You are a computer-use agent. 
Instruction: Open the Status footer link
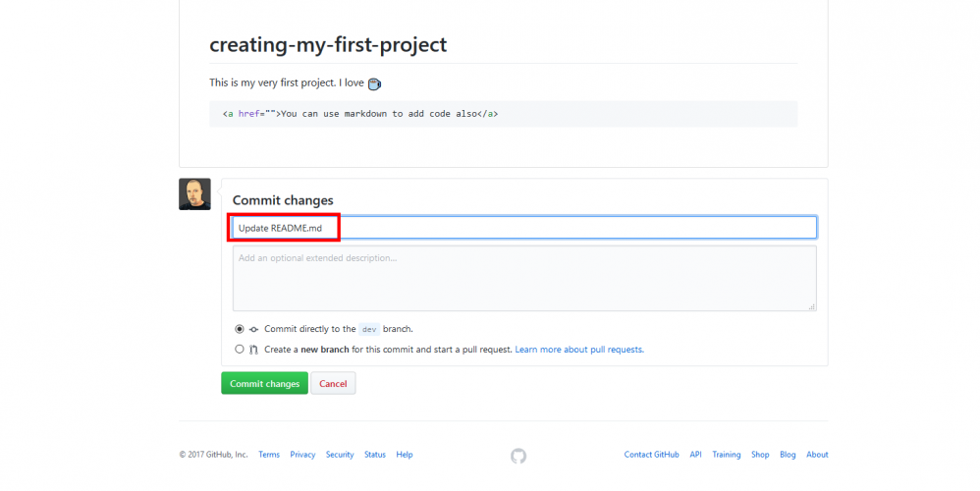[x=375, y=454]
